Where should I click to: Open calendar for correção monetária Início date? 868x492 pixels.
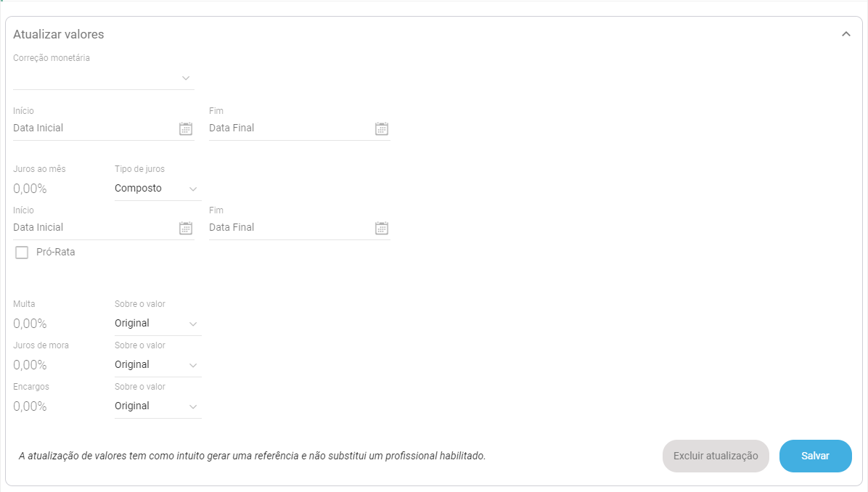point(186,128)
